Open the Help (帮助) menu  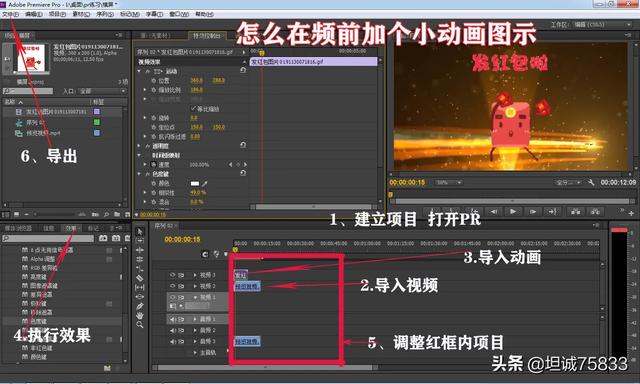204,14
